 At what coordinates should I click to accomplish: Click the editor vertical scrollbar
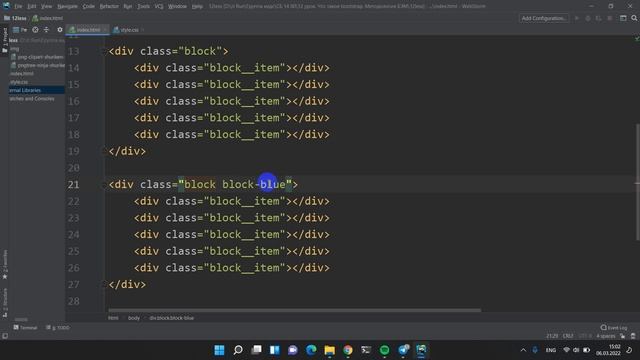click(x=637, y=182)
